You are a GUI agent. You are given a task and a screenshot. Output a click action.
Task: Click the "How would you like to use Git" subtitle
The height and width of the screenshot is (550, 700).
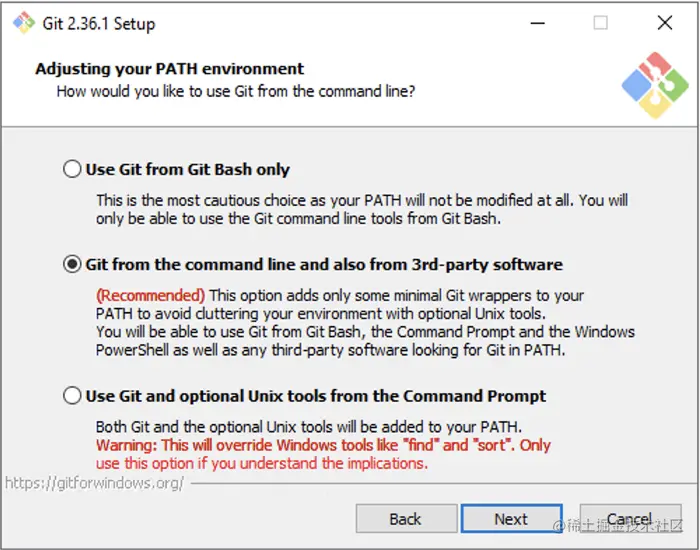pyautogui.click(x=236, y=92)
